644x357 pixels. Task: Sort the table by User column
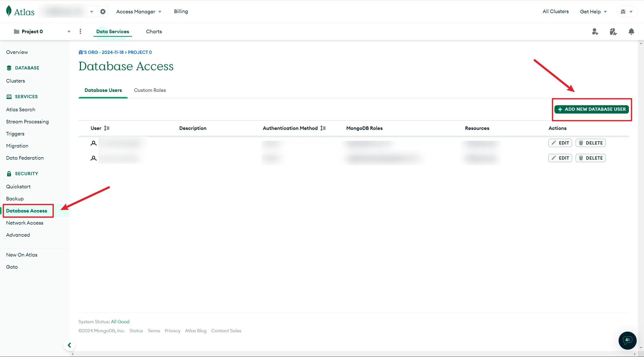107,128
